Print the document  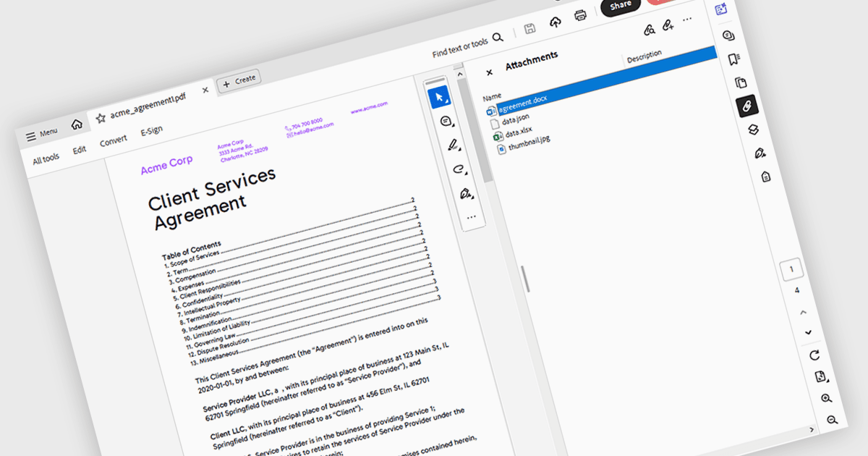click(x=580, y=16)
